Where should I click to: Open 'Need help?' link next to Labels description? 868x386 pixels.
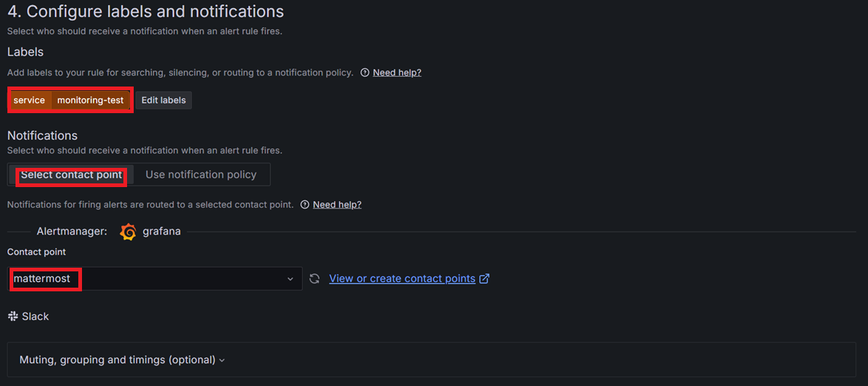(x=397, y=72)
